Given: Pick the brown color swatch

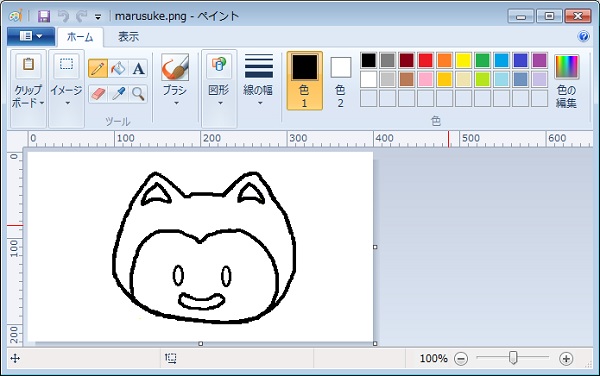Looking at the screenshot, I should [406, 79].
